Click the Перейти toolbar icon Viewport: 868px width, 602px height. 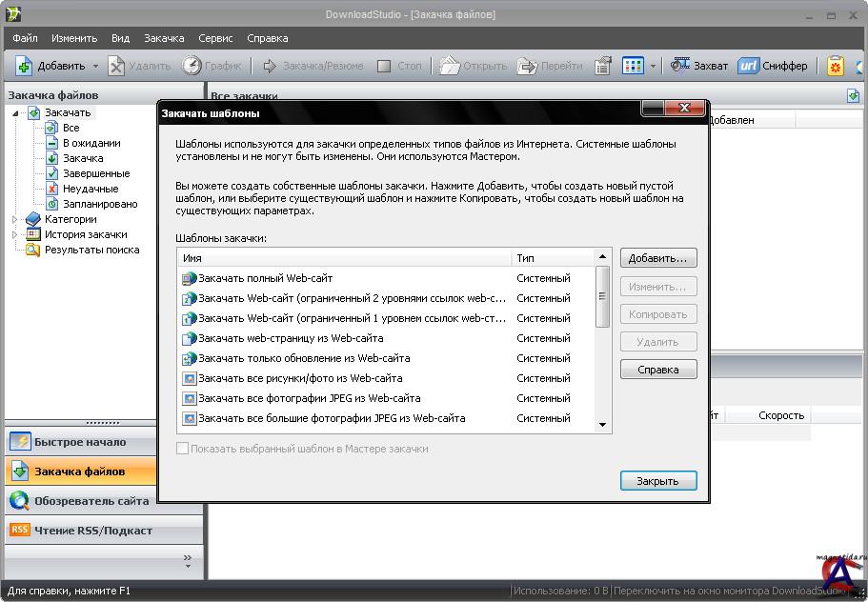[527, 66]
